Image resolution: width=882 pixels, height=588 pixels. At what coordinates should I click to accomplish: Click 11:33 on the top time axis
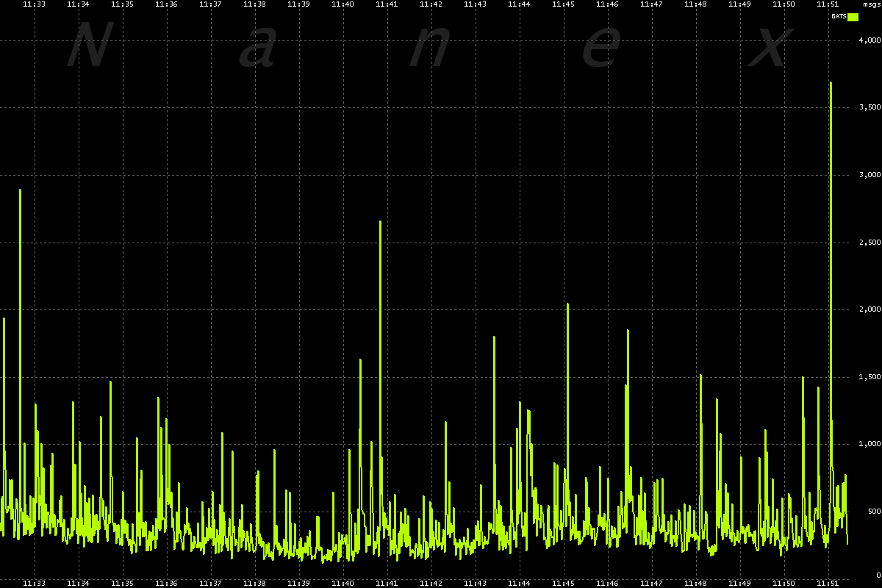tap(34, 4)
